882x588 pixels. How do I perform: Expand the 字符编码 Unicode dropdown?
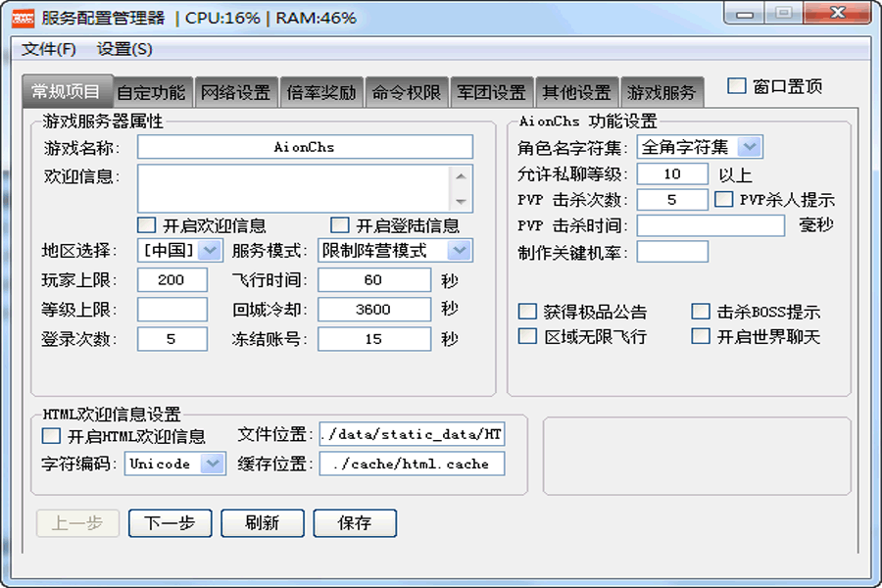coord(213,464)
